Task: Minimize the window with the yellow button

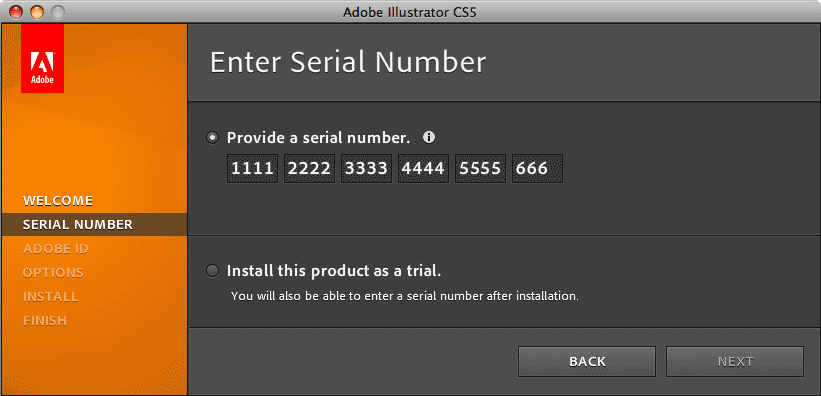Action: pos(37,11)
